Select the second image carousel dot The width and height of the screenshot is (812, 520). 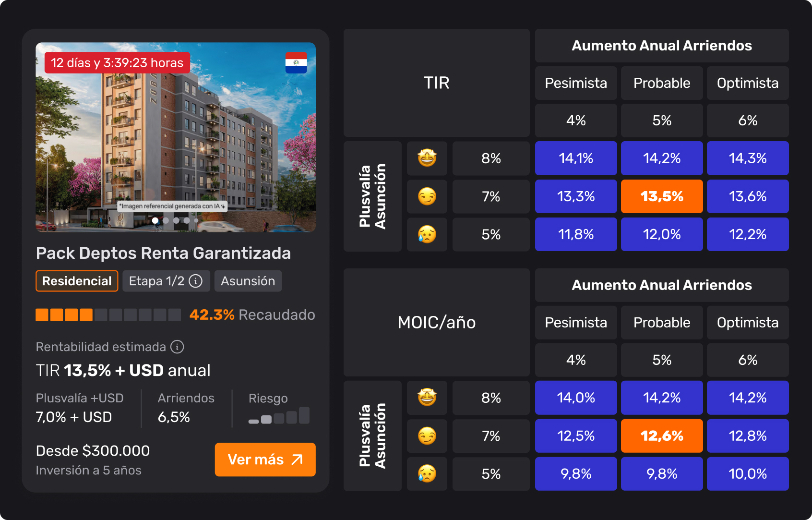(x=166, y=221)
